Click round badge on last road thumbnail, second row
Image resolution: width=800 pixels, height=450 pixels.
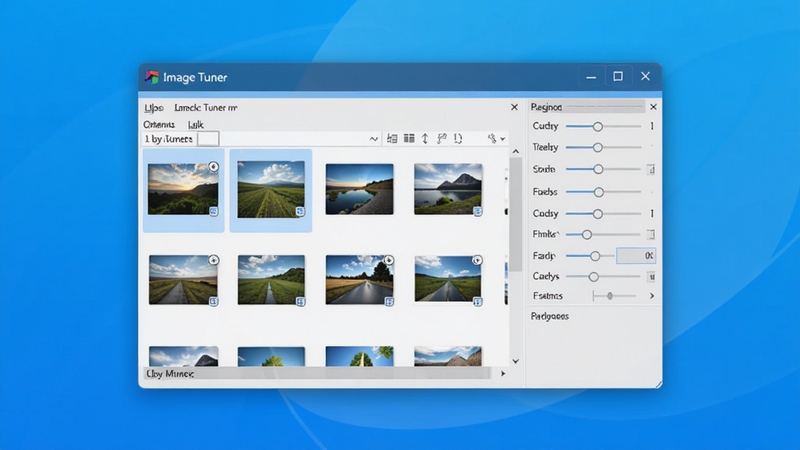coord(477,260)
